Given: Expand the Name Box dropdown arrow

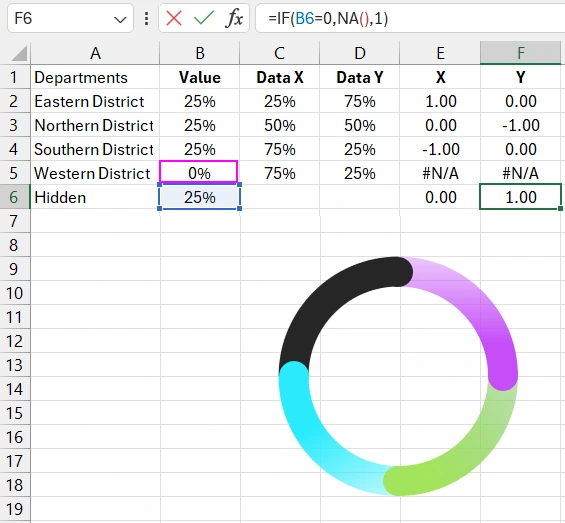Looking at the screenshot, I should point(120,19).
